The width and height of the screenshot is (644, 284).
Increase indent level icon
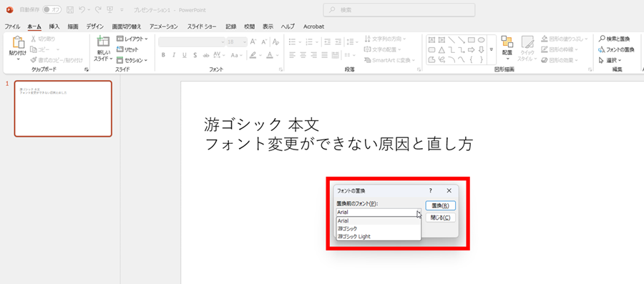(338, 42)
